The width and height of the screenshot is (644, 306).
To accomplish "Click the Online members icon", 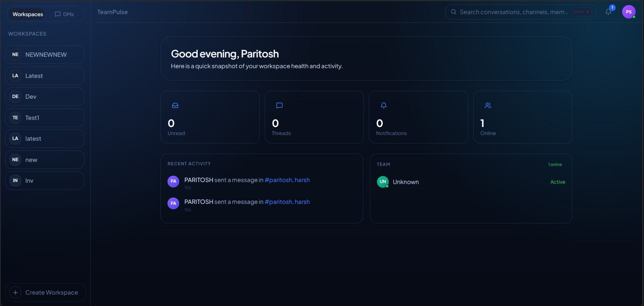I will 488,105.
